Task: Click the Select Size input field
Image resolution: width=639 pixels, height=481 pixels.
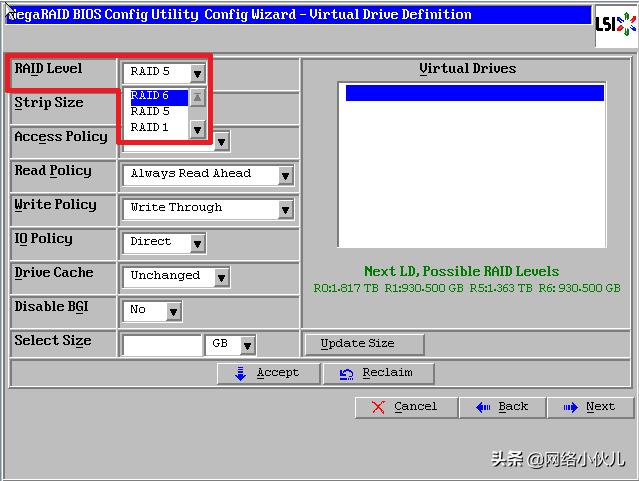Action: (161, 345)
